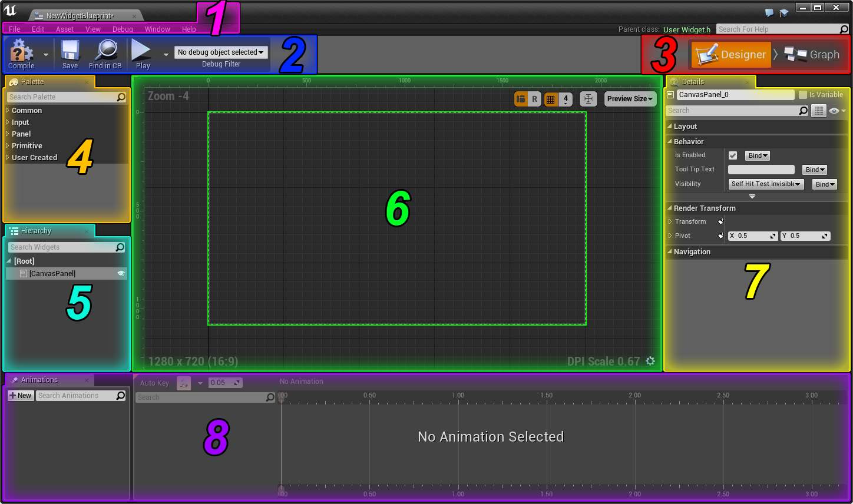Toggle the grid snapping icon in designer
This screenshot has height=504, width=853.
click(551, 100)
